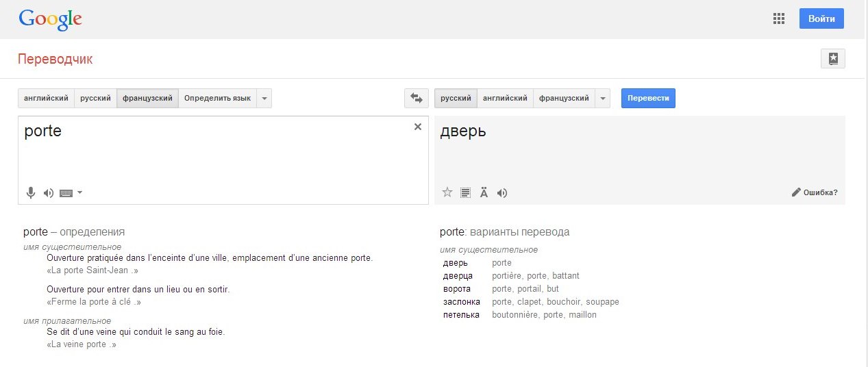Select французский as target language

click(x=564, y=99)
